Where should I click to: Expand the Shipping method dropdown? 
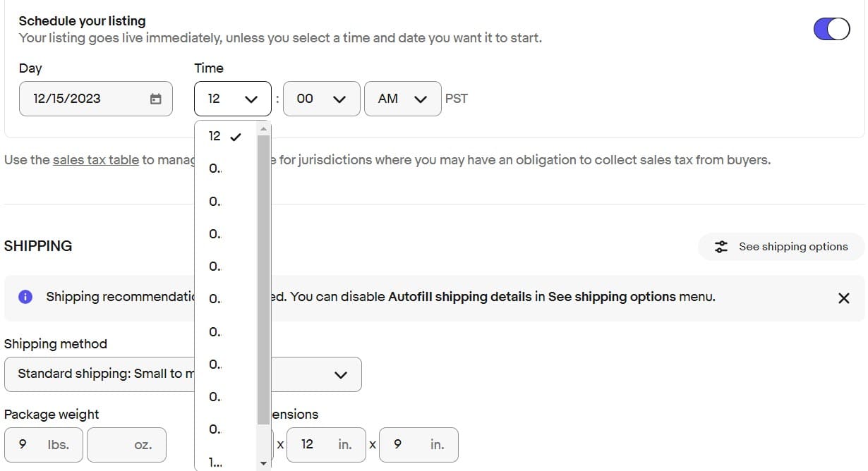click(x=183, y=374)
